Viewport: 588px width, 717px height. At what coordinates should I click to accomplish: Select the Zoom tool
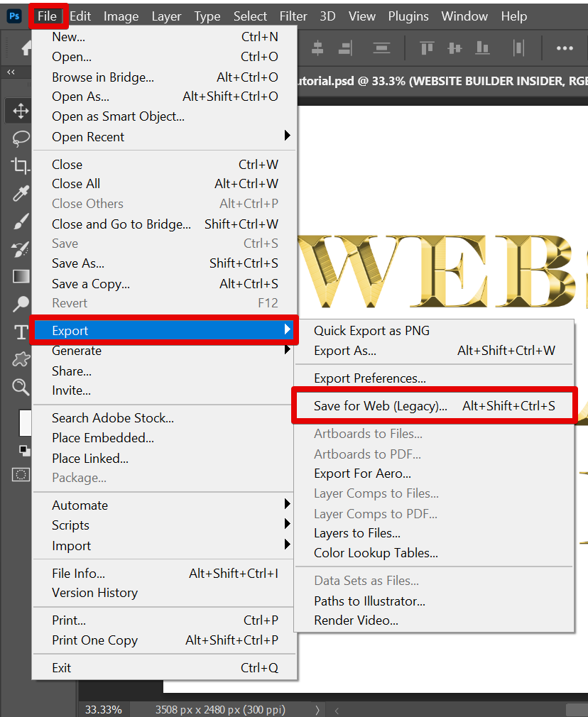21,388
